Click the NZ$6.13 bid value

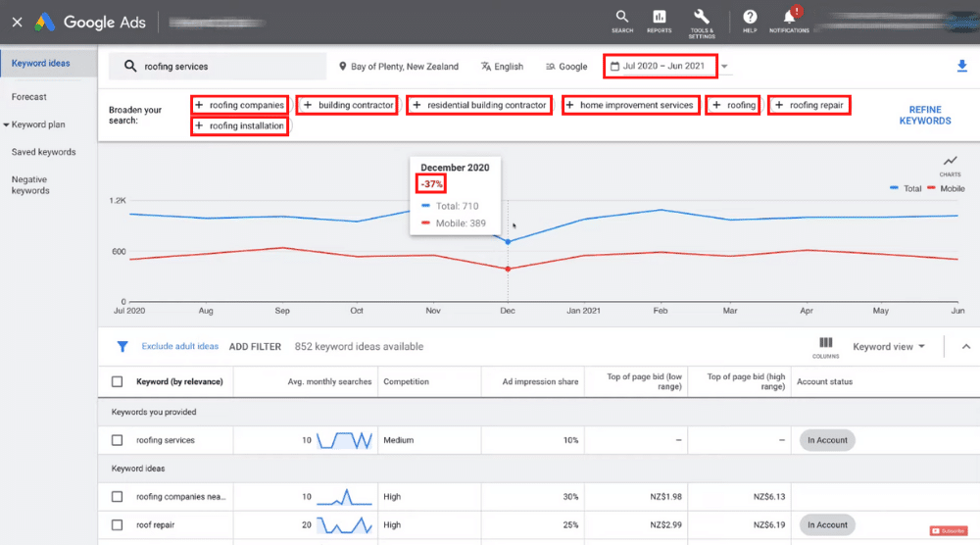[x=768, y=496]
